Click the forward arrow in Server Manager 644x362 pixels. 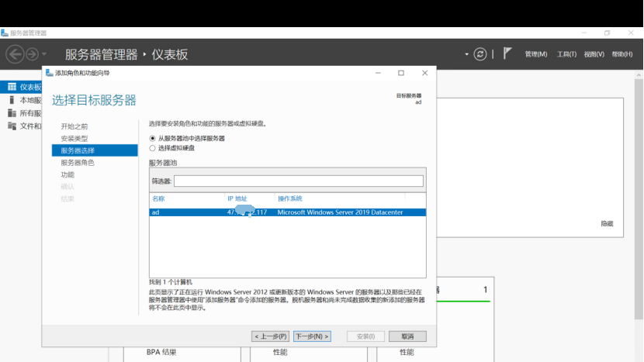[32, 54]
